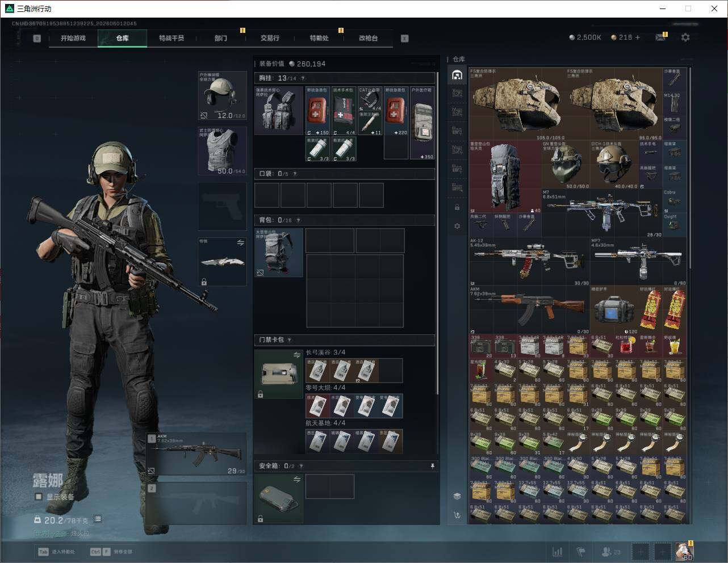Select the DICH-1 tactical helmet 40.0/40.0

coord(614,165)
